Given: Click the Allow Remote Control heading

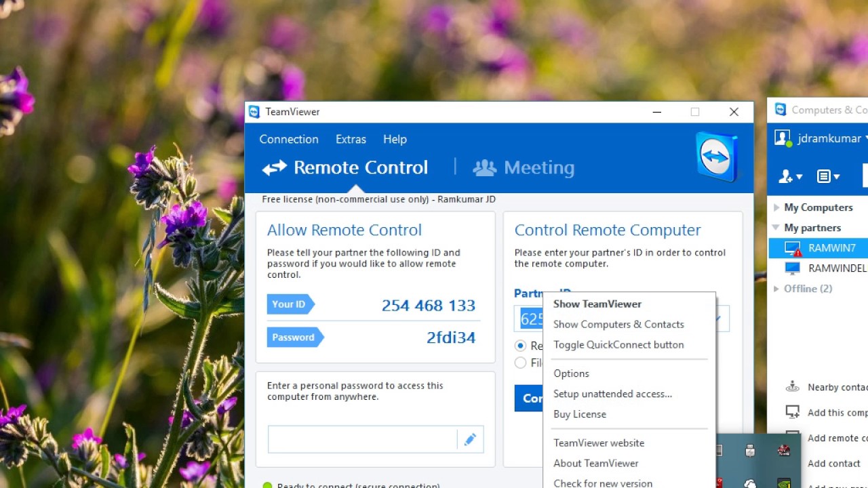Looking at the screenshot, I should click(344, 230).
